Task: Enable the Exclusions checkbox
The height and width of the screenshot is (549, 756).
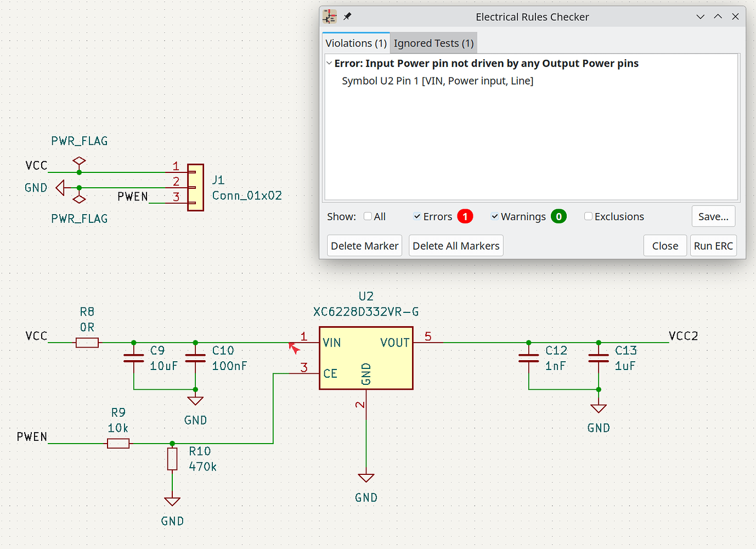Action: pos(589,216)
